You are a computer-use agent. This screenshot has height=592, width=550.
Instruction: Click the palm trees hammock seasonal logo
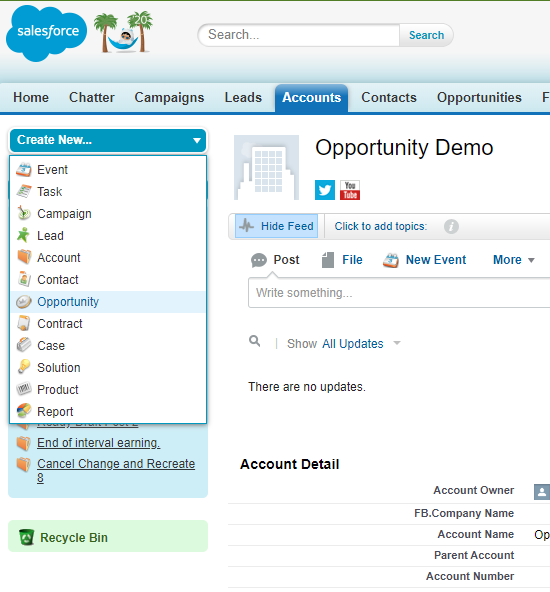pos(123,32)
